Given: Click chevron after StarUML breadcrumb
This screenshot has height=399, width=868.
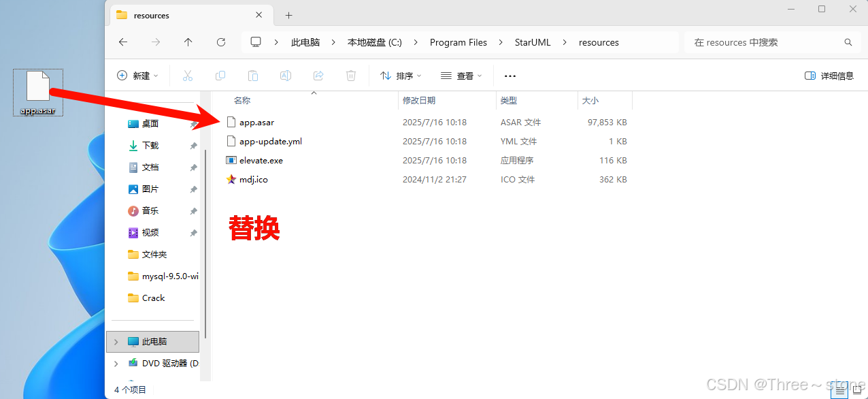Looking at the screenshot, I should point(565,42).
